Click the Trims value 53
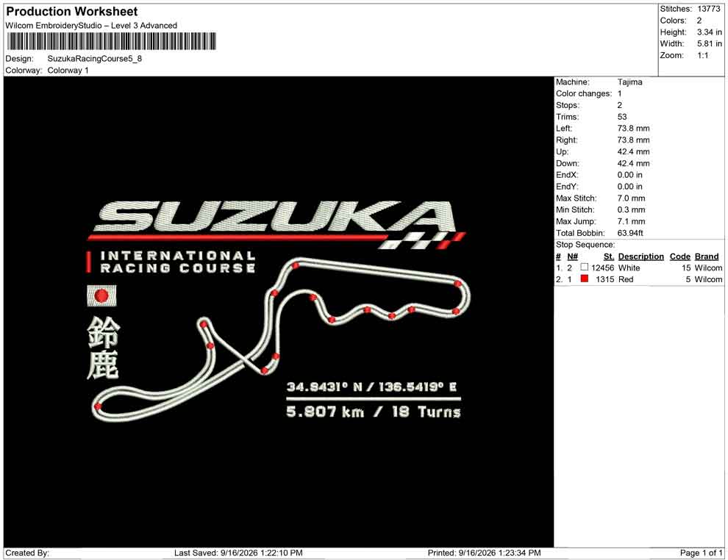 pyautogui.click(x=621, y=117)
